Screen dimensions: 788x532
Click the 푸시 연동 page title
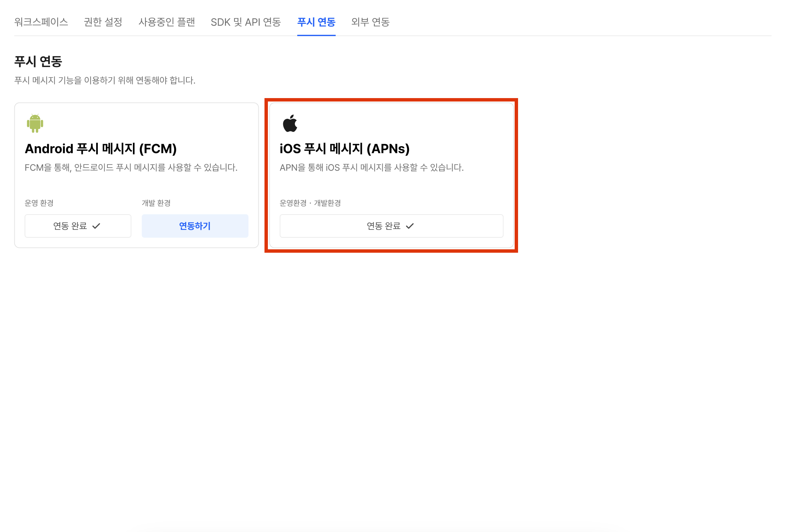38,62
